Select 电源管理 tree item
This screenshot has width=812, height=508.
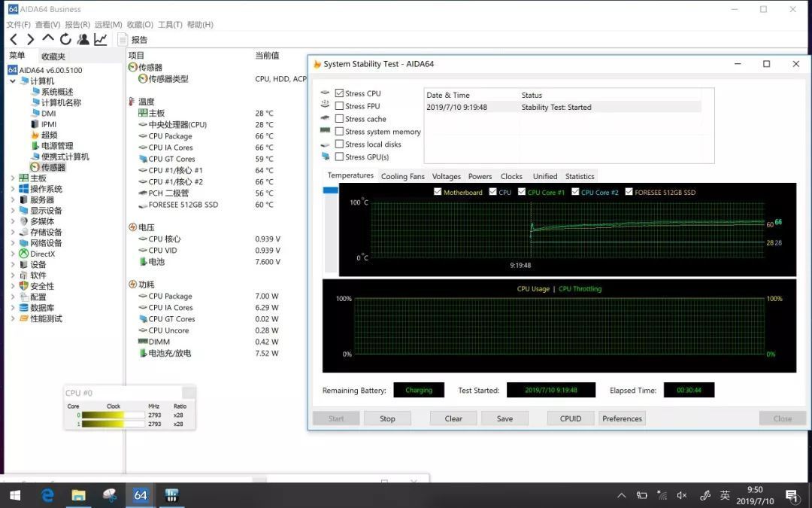(x=53, y=146)
